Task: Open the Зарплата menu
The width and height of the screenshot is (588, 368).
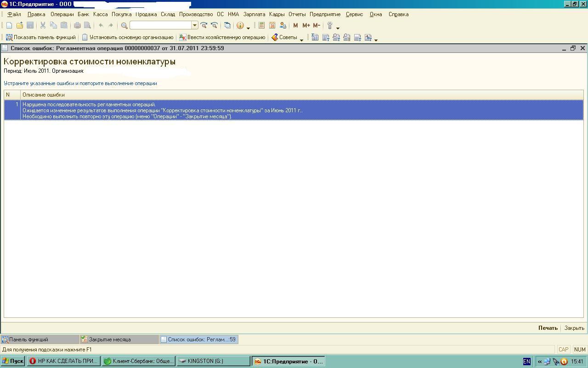Action: (254, 14)
